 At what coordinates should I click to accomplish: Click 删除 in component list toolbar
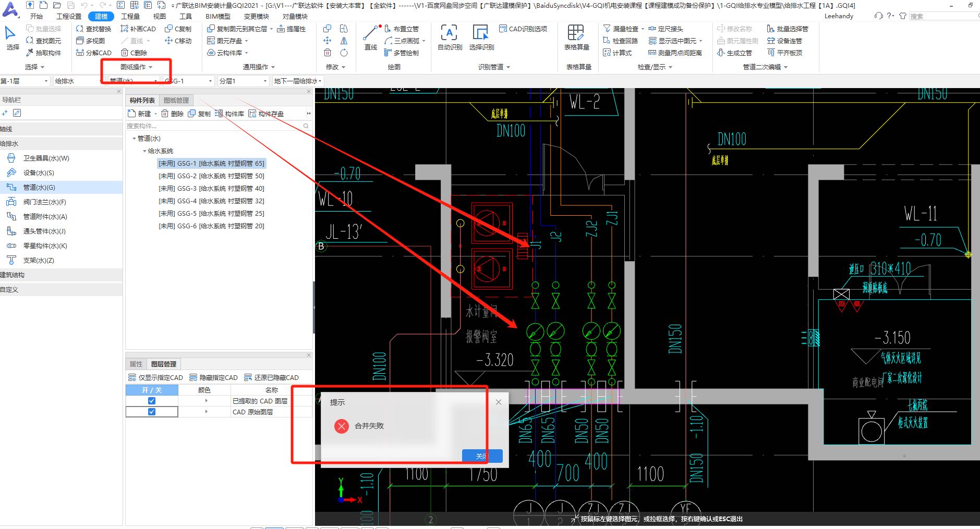pos(173,114)
